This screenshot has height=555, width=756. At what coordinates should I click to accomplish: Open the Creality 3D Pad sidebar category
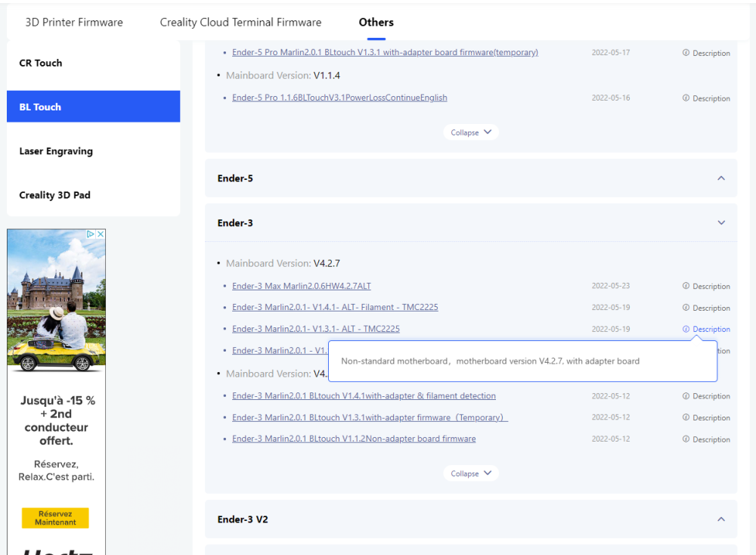94,195
